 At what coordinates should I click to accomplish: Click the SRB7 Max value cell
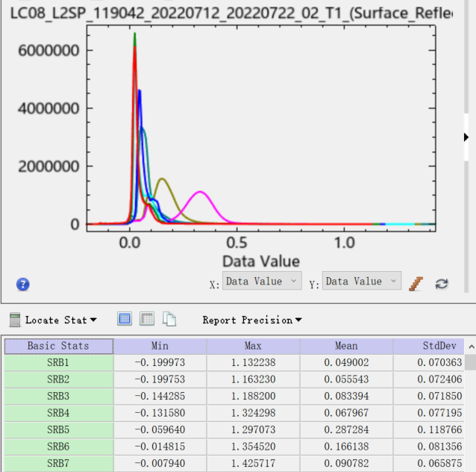click(253, 464)
